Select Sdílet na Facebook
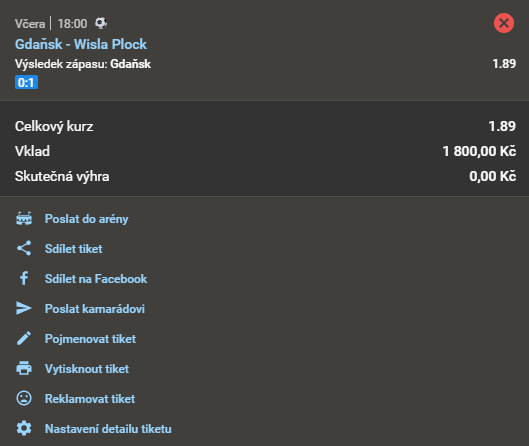The image size is (529, 446). [96, 279]
